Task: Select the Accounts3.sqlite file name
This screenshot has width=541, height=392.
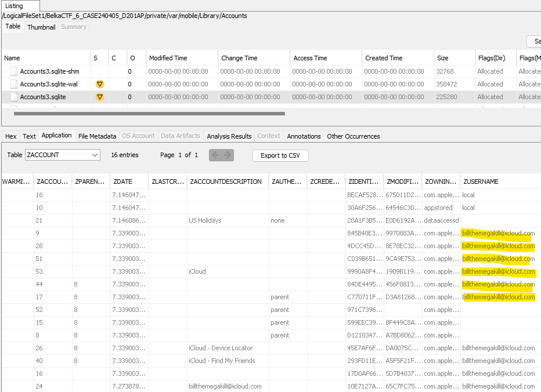Action: tap(43, 97)
